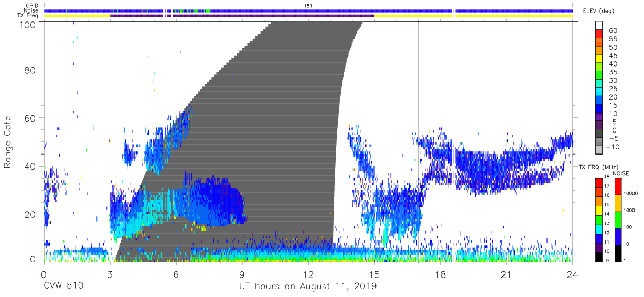Screen dimensions: 644x297
Task: Click the 12 hour tick label
Action: click(x=308, y=274)
